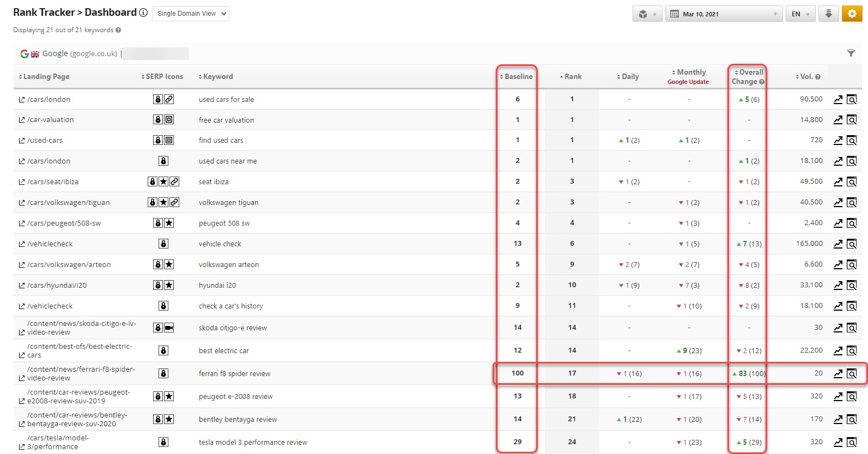Sort by SERP Icons column
Viewport: 868px width, 454px height.
click(x=162, y=77)
